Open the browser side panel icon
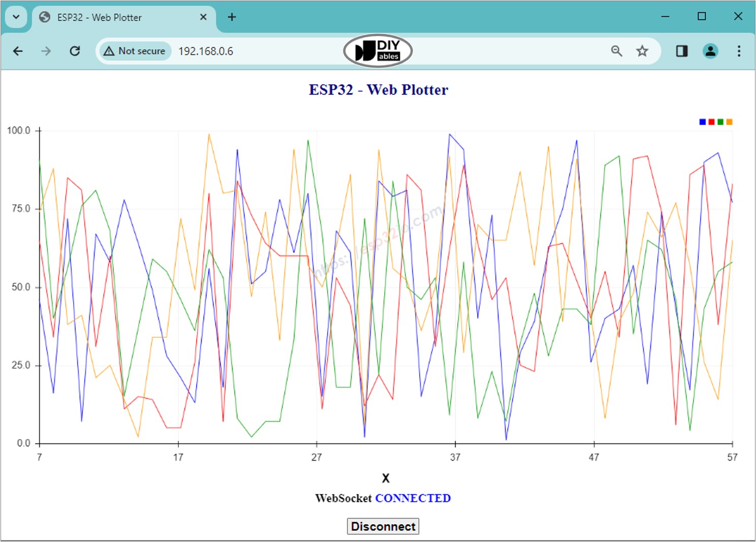The height and width of the screenshot is (542, 756). pos(681,51)
